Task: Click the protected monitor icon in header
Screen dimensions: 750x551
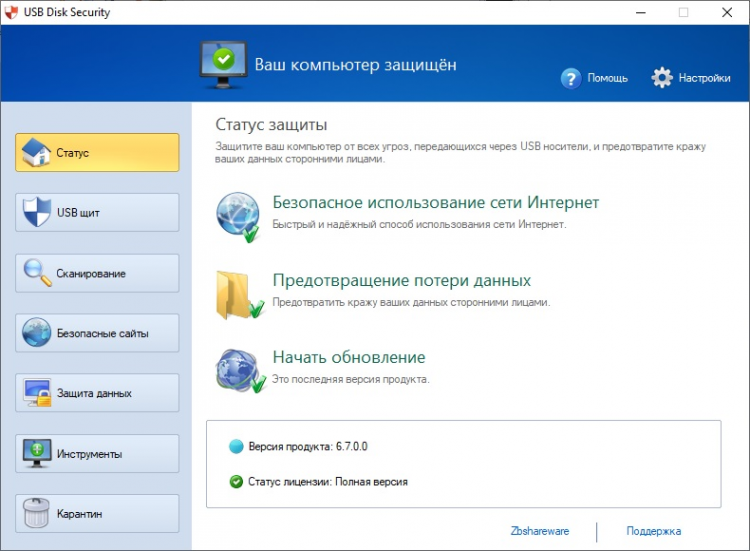Action: pyautogui.click(x=223, y=65)
